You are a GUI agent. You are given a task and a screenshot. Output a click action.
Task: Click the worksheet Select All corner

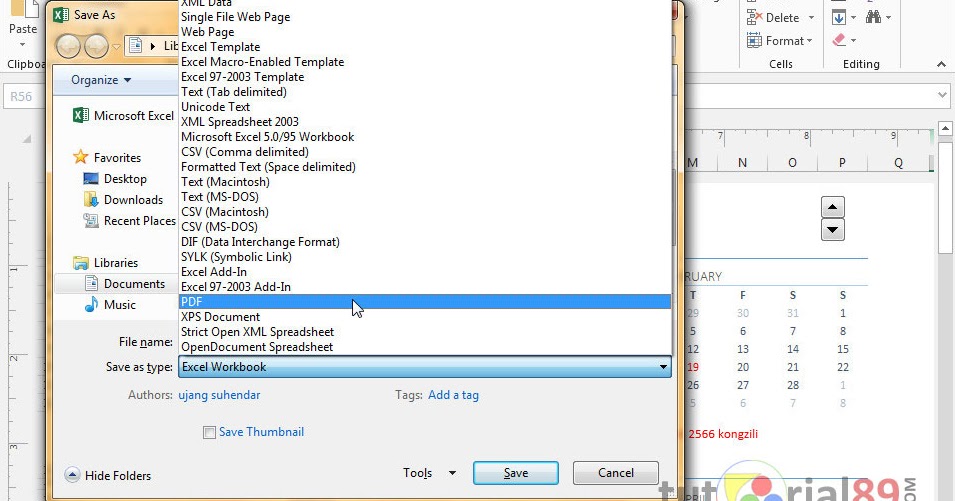click(x=27, y=139)
